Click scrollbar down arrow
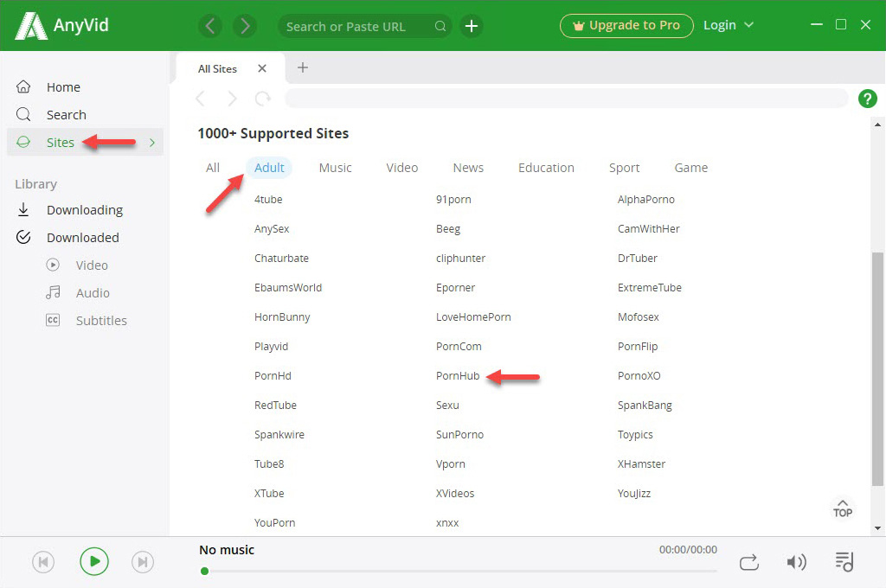Viewport: 886px width, 588px height. tap(877, 528)
